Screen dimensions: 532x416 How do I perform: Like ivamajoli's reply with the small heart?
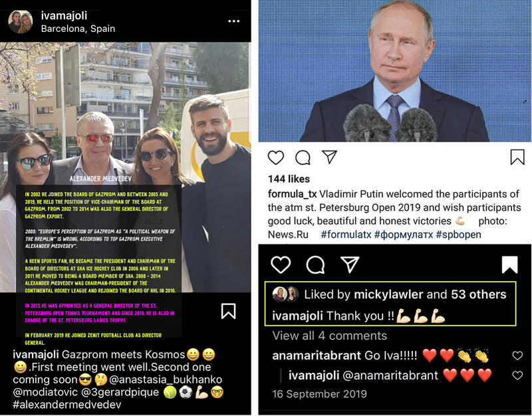pos(517,375)
